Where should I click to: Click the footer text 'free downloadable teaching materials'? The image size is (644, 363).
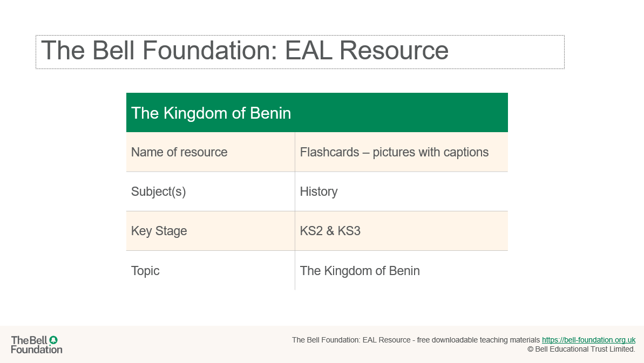tap(478, 340)
